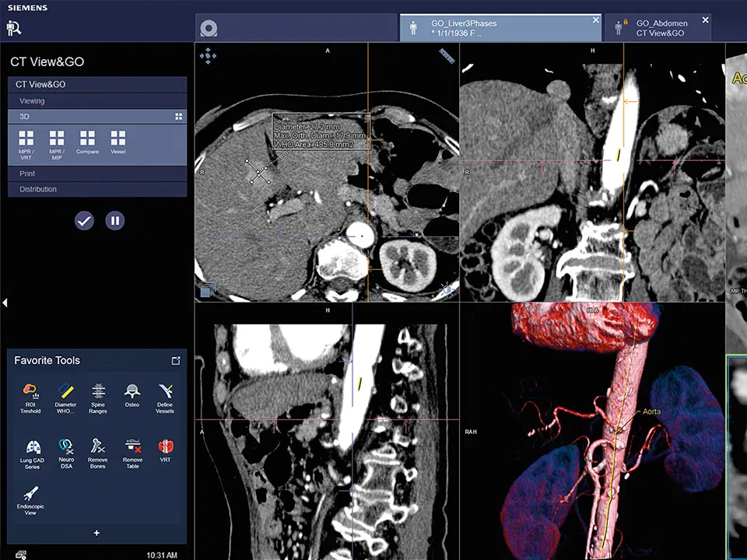
Task: Activate the Diameter WHO measurement tool
Action: click(x=65, y=395)
